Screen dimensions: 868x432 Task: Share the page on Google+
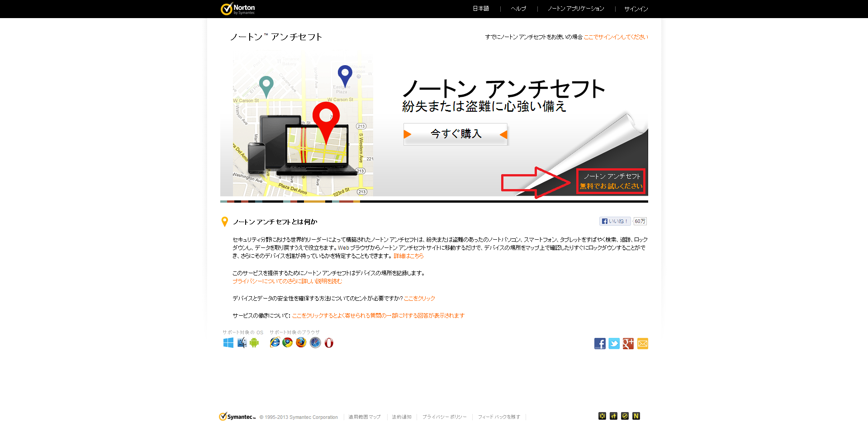coord(628,344)
